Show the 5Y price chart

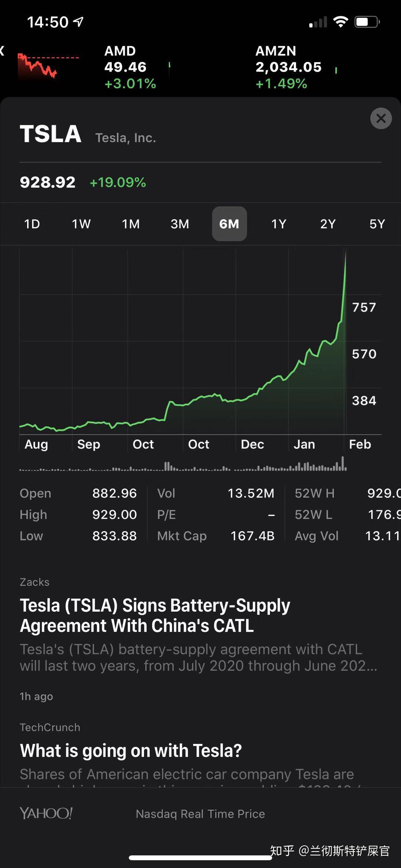point(377,224)
